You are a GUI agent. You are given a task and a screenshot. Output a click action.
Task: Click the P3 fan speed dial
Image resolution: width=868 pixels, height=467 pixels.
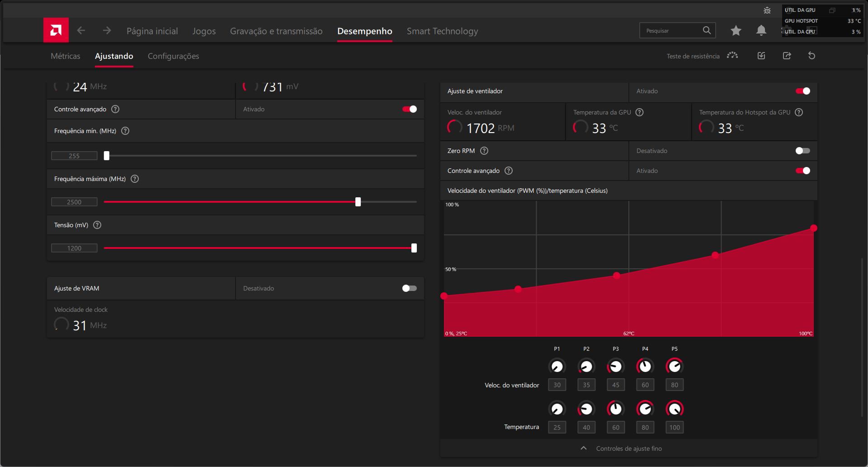click(615, 366)
